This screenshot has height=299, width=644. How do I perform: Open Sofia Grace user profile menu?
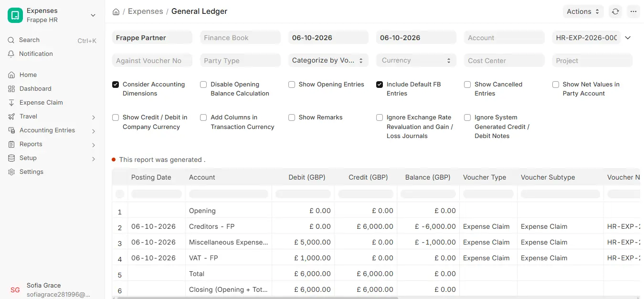(52, 290)
